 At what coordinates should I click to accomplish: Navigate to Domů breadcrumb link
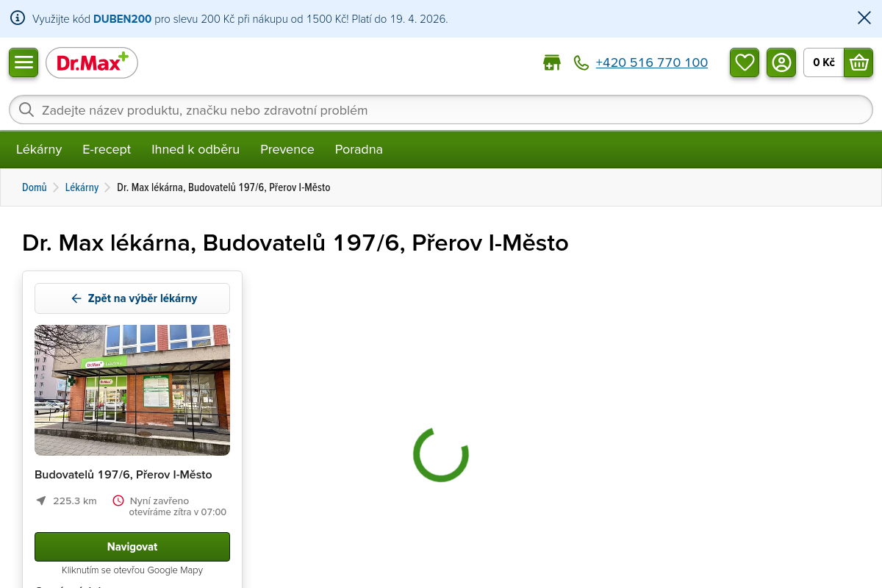pyautogui.click(x=35, y=187)
